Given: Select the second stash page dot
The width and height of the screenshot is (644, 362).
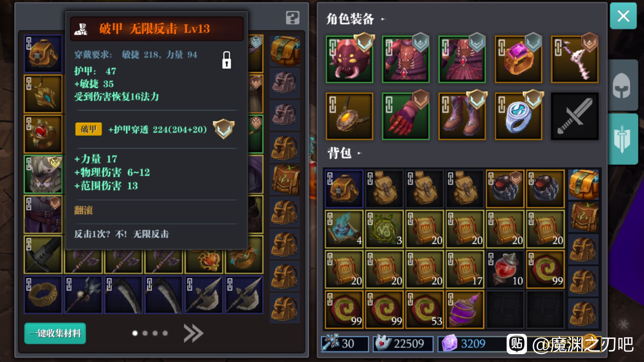Looking at the screenshot, I should pyautogui.click(x=145, y=333).
